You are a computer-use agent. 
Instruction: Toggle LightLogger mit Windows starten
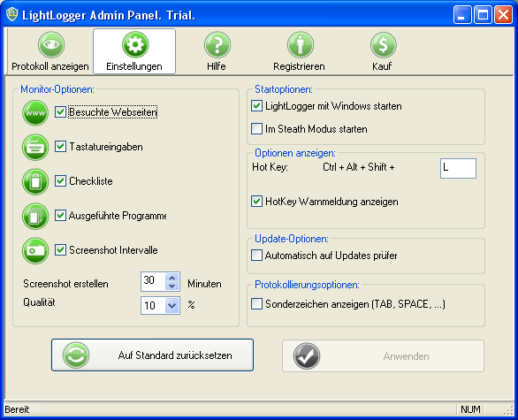(256, 106)
